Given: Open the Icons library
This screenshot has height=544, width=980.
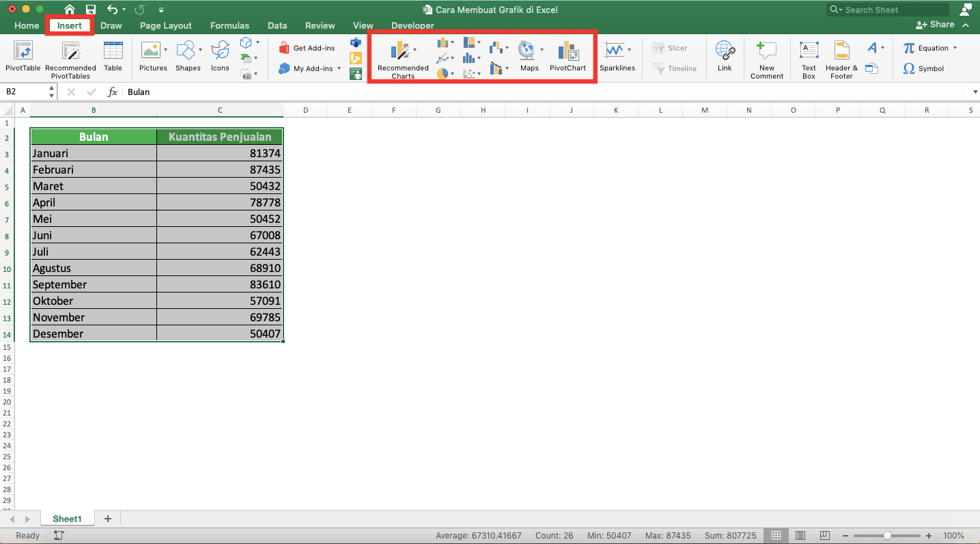Looking at the screenshot, I should [220, 57].
